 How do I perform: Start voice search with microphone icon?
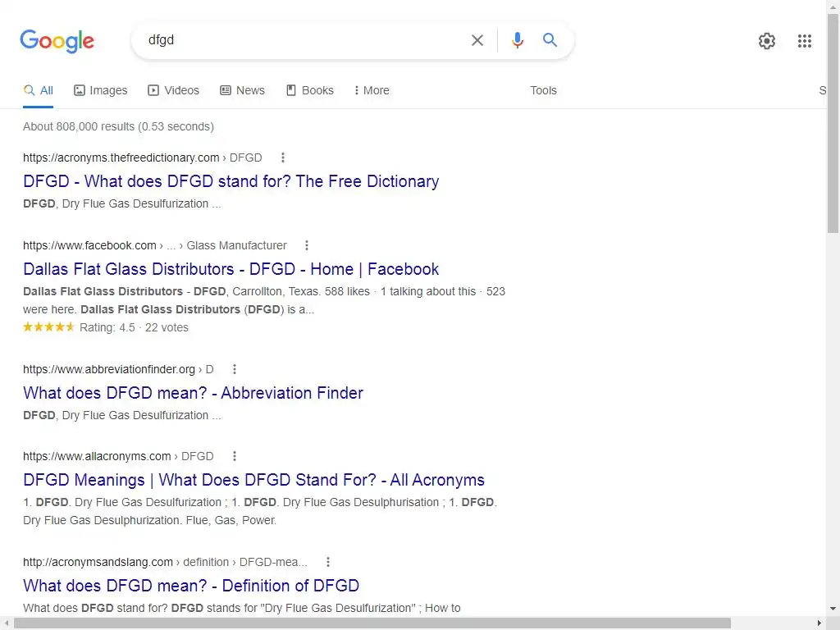(x=517, y=40)
